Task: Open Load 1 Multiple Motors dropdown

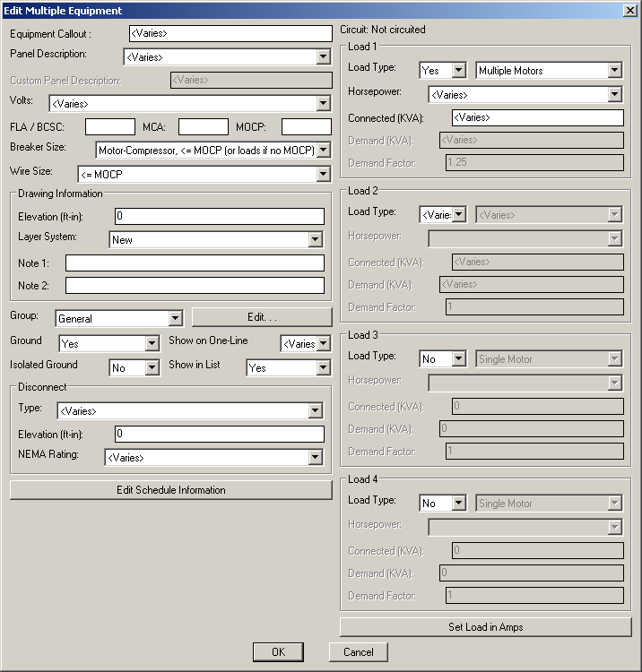Action: tap(549, 70)
